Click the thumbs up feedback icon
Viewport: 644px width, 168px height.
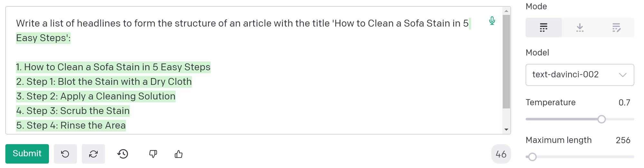click(179, 154)
